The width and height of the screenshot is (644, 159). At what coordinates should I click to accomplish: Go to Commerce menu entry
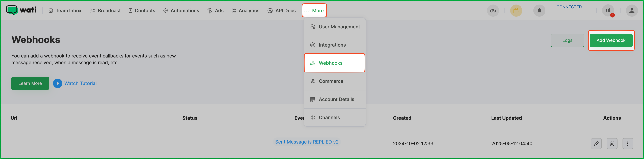point(331,81)
